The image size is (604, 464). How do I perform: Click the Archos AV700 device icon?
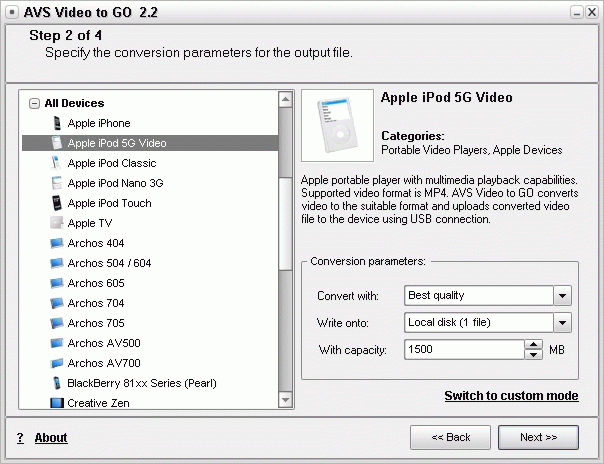coord(57,363)
